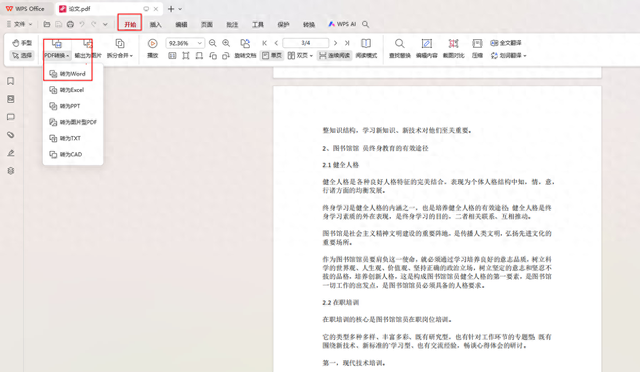Switch to the Insert (插入) tab

[156, 25]
